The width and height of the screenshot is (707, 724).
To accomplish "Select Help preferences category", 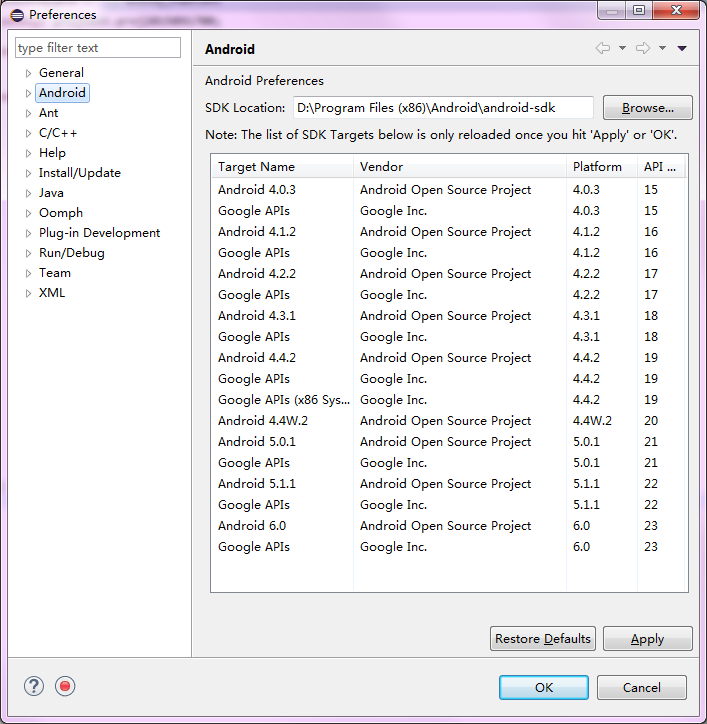I will tap(52, 153).
